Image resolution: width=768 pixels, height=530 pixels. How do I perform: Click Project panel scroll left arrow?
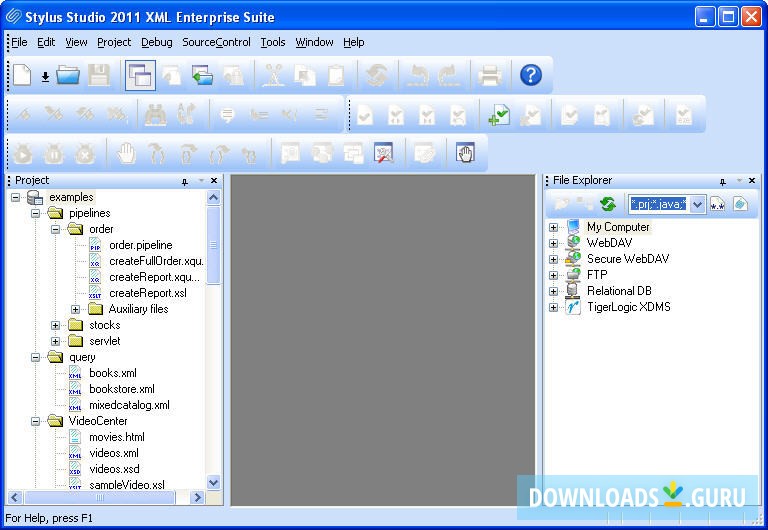[15, 498]
